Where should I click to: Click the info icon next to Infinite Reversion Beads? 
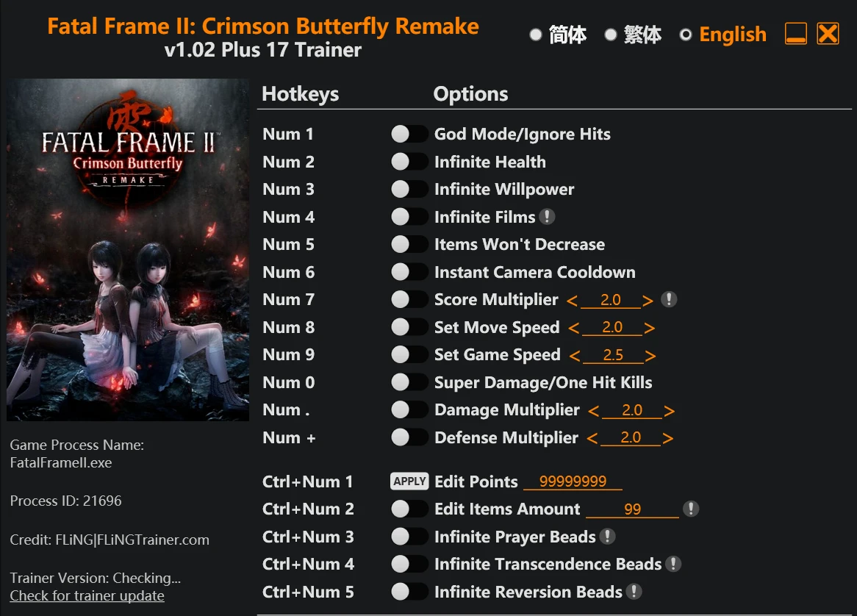pyautogui.click(x=634, y=592)
